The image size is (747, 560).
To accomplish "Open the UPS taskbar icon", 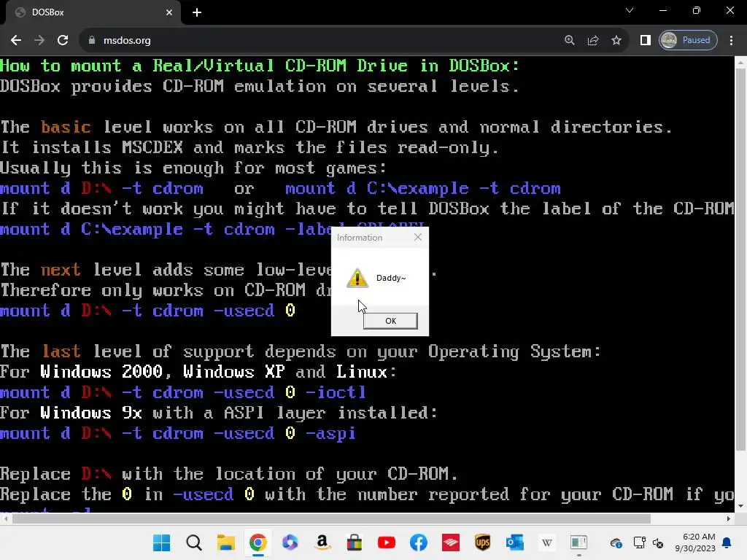I will (483, 542).
